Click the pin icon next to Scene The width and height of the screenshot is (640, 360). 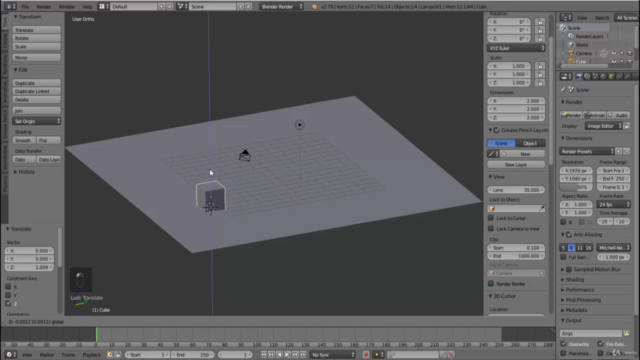tap(563, 90)
